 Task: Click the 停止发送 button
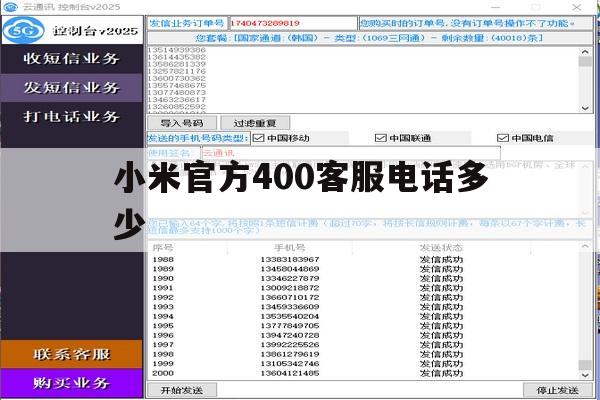pos(558,390)
